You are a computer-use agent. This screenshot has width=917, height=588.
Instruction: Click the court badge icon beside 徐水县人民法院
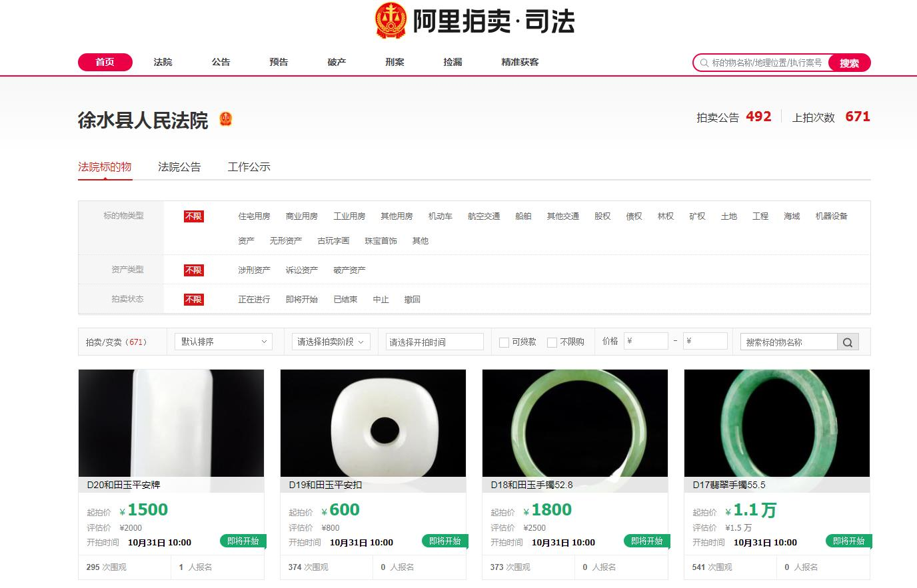coord(225,120)
